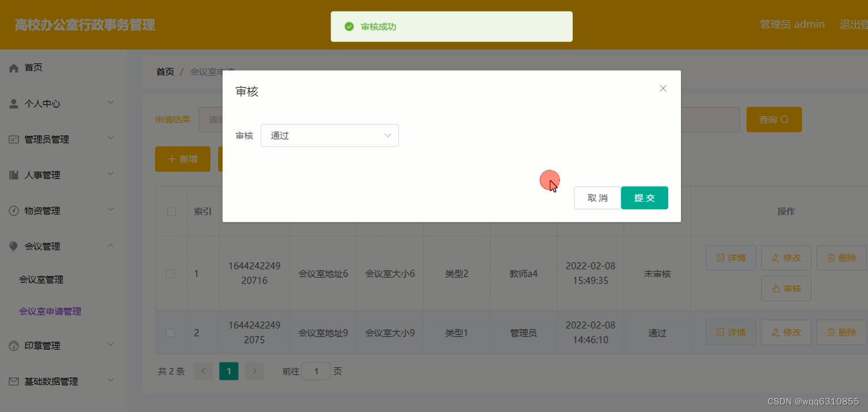Screen dimensions: 868x412
Task: Click the 物资管理 compass icon
Action: (14, 211)
